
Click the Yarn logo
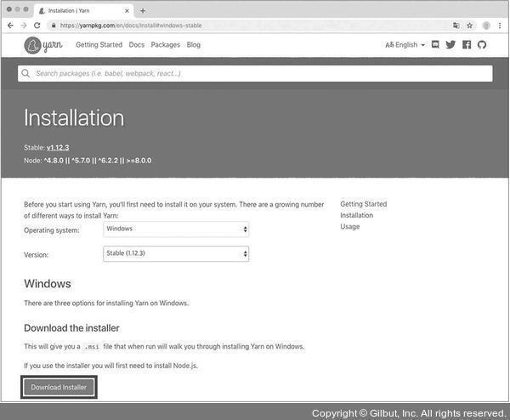[x=43, y=45]
